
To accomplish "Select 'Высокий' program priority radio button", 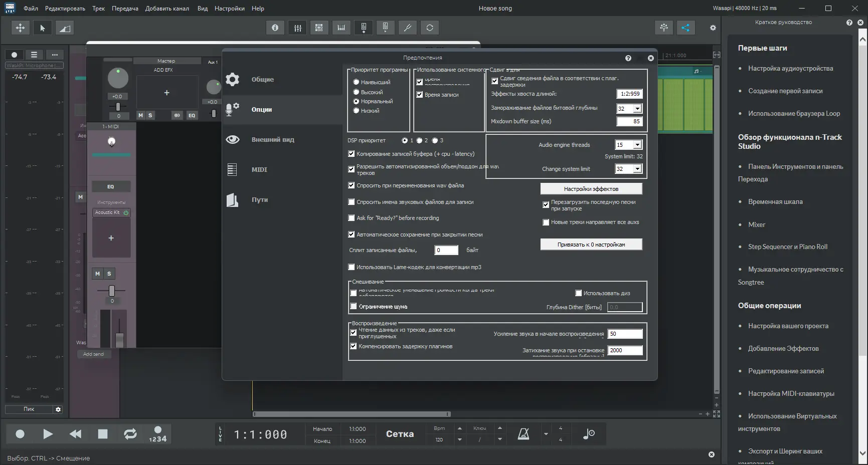I will click(356, 92).
